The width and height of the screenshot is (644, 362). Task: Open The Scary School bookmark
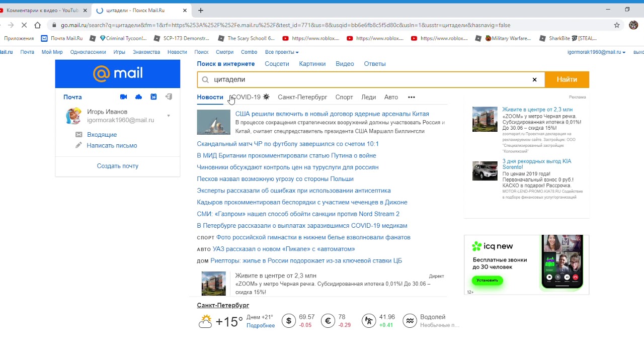(x=247, y=38)
